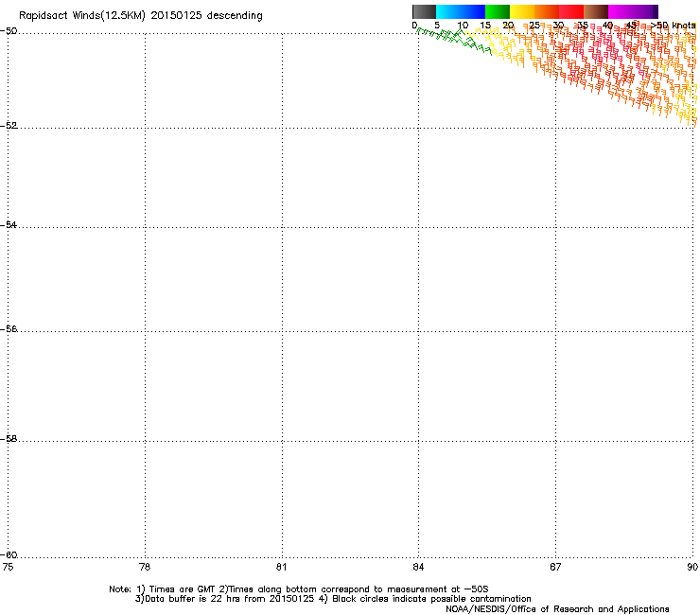Click the '>50 knots' legend label
The width and height of the screenshot is (700, 615).
[673, 26]
